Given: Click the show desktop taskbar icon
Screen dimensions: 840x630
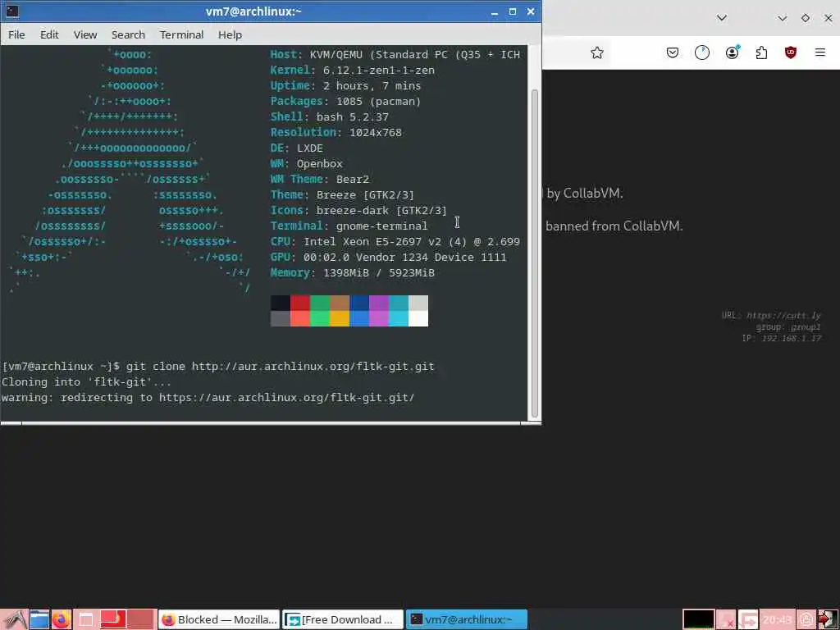Looking at the screenshot, I should [85, 619].
